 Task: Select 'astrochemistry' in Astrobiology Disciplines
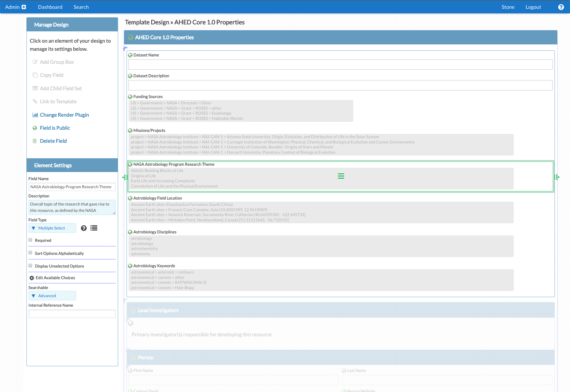145,249
